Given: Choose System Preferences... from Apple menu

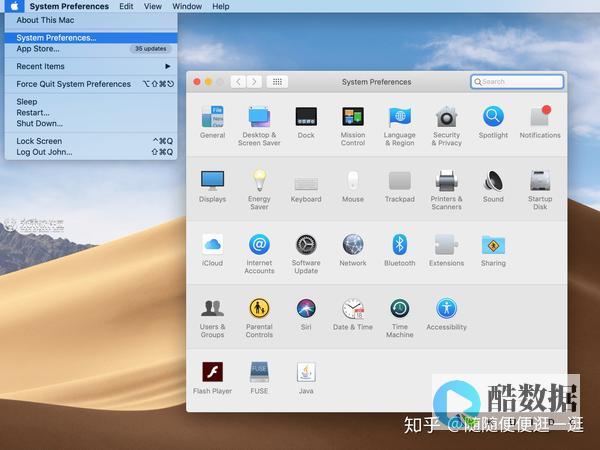Looking at the screenshot, I should pyautogui.click(x=91, y=38).
